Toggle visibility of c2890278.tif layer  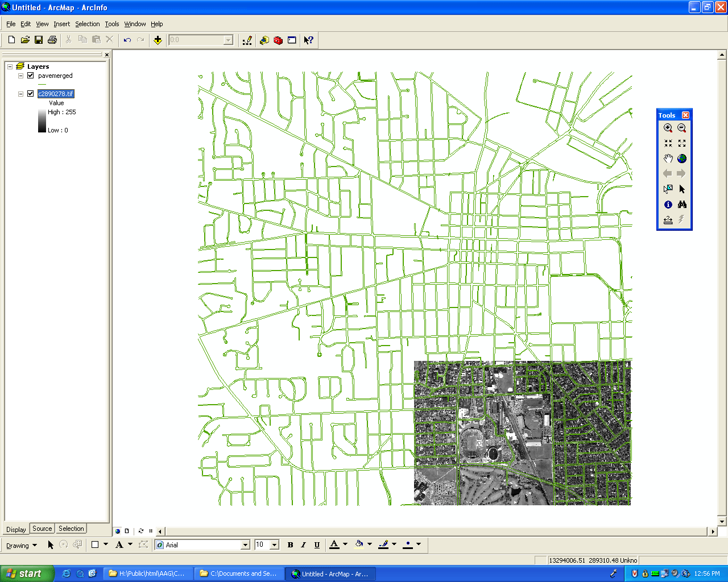coord(31,94)
